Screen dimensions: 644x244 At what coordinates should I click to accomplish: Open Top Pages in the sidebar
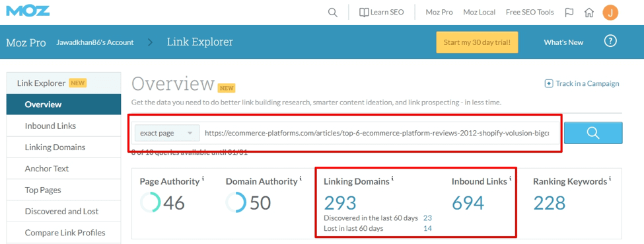tap(63, 190)
